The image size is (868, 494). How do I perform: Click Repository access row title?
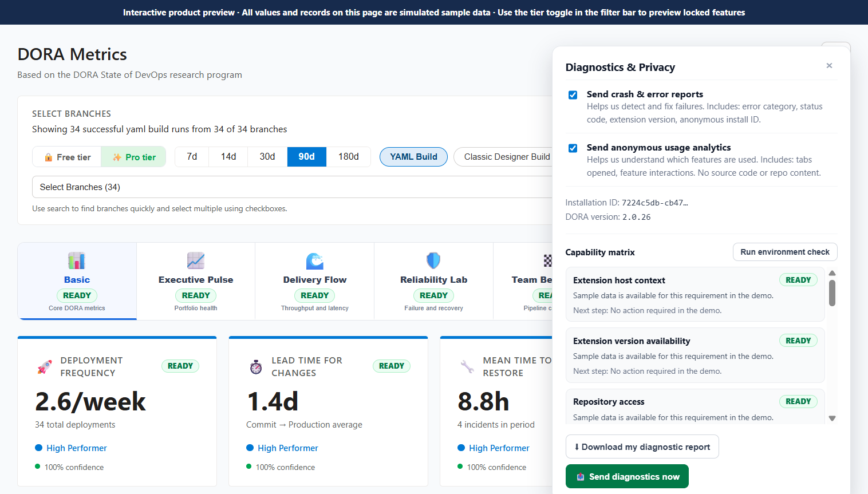(609, 402)
